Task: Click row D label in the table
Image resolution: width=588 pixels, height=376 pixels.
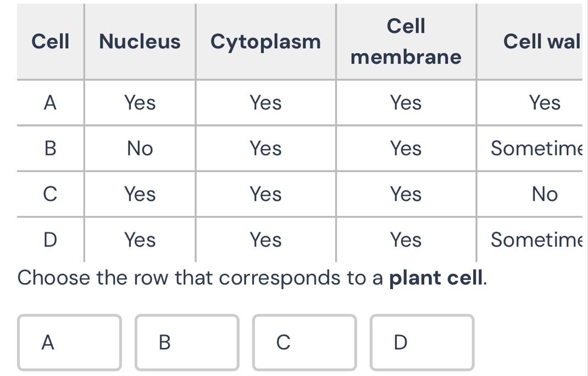Action: tap(50, 240)
